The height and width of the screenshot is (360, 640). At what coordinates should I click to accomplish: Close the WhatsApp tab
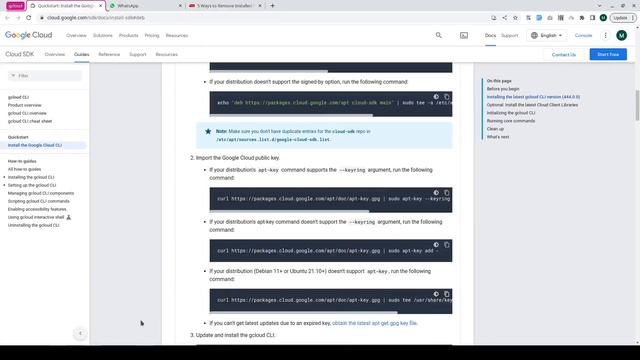(180, 6)
